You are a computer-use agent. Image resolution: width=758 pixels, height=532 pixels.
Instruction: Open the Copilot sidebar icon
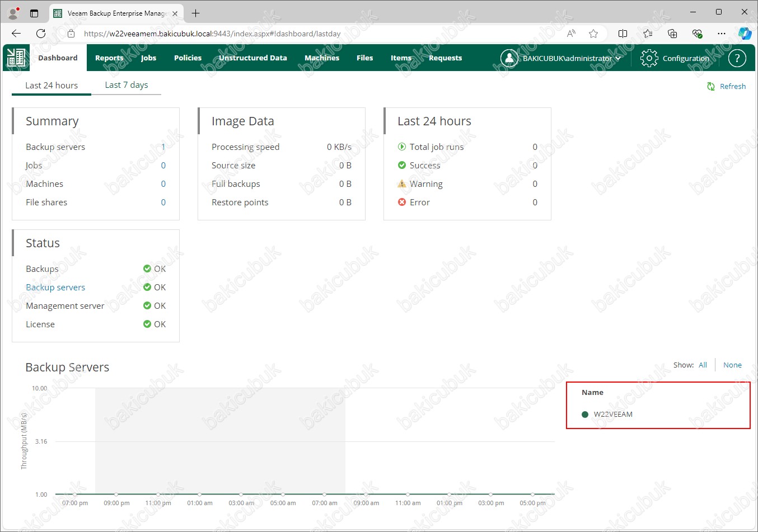[x=745, y=34]
